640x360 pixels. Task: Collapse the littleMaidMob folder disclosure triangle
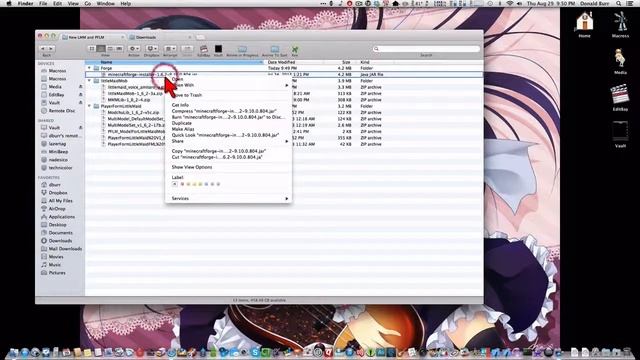pos(89,81)
